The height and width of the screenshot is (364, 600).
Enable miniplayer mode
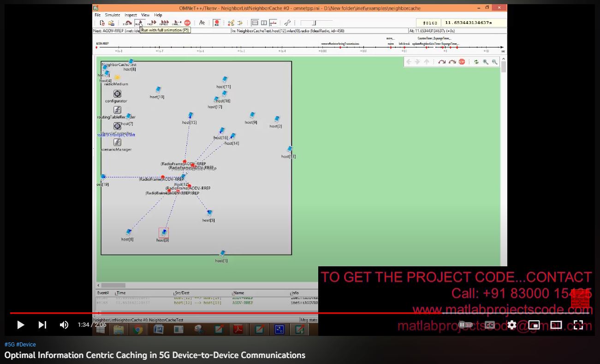point(534,325)
